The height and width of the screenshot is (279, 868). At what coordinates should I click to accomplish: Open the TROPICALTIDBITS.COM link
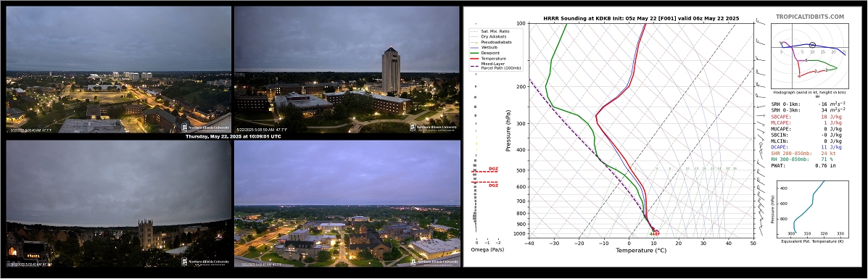809,17
